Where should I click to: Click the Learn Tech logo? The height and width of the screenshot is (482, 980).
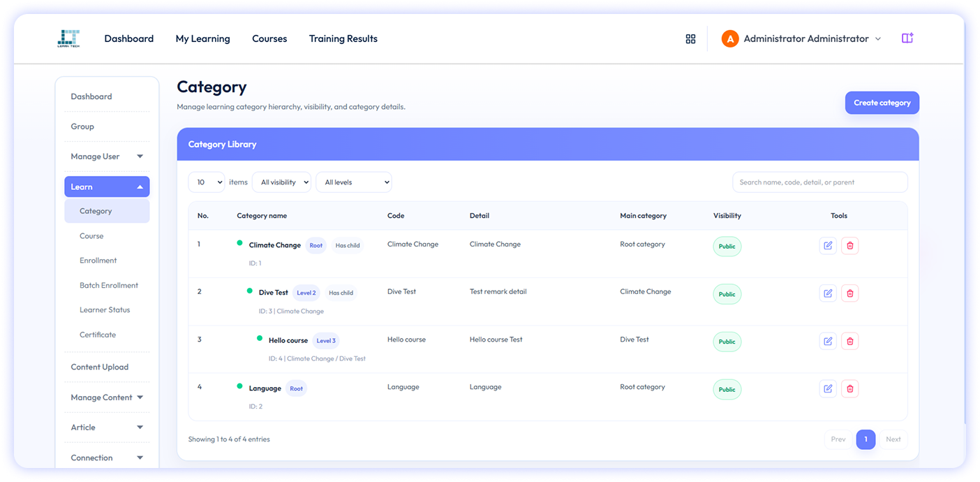(x=68, y=38)
